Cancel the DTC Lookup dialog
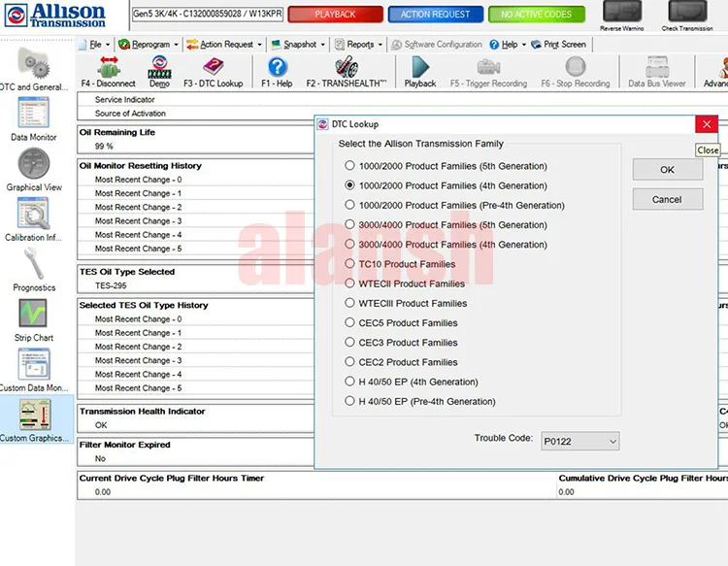Screen dimensions: 728x566 [x=667, y=200]
